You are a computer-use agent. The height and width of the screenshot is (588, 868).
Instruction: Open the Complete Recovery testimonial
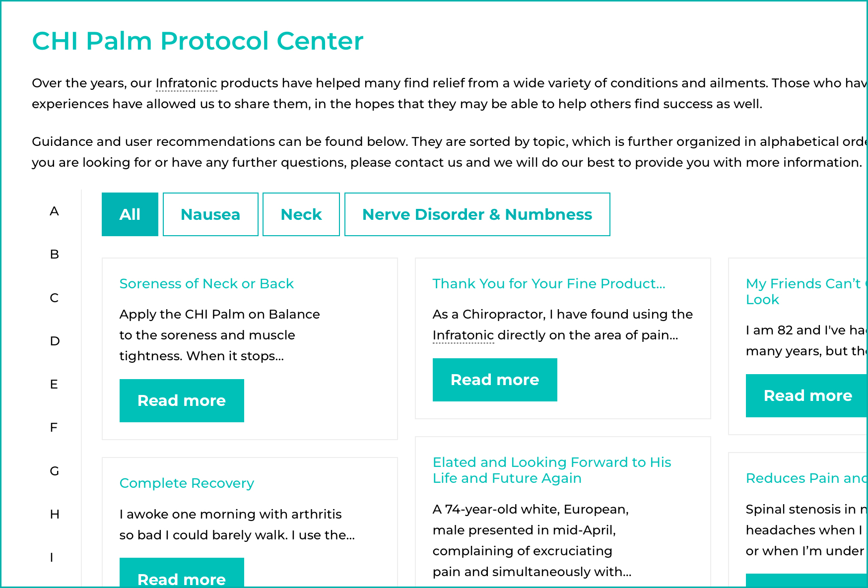point(186,483)
